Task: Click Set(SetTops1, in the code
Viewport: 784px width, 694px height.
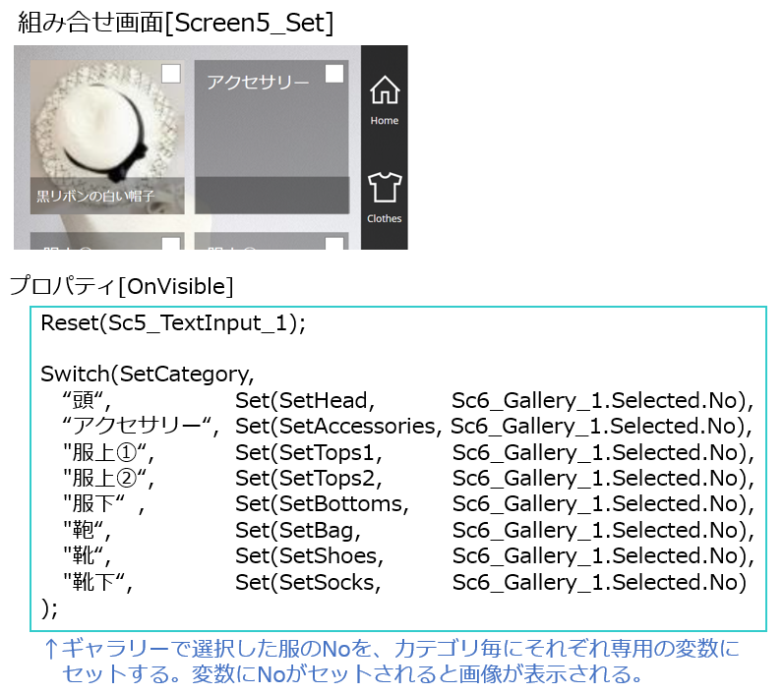Action: coord(309,453)
